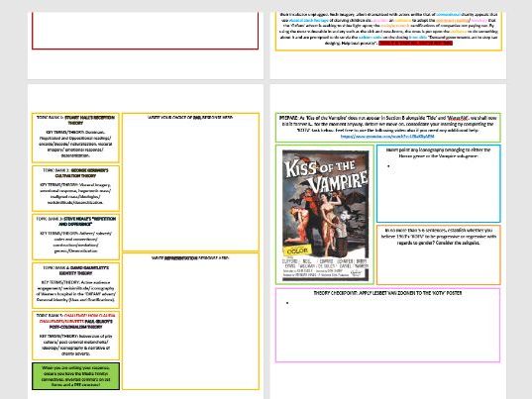Select the Topic Bank 4 David Gauntlett box
The width and height of the screenshot is (532, 399).
coord(75,286)
